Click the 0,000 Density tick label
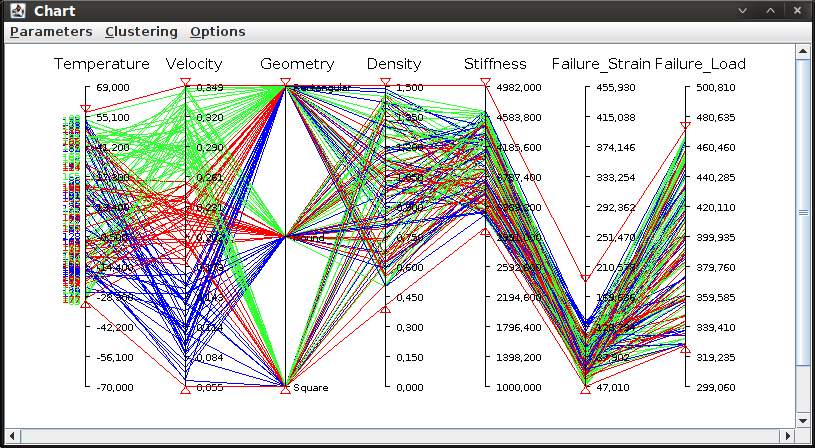This screenshot has width=815, height=448. coord(409,388)
